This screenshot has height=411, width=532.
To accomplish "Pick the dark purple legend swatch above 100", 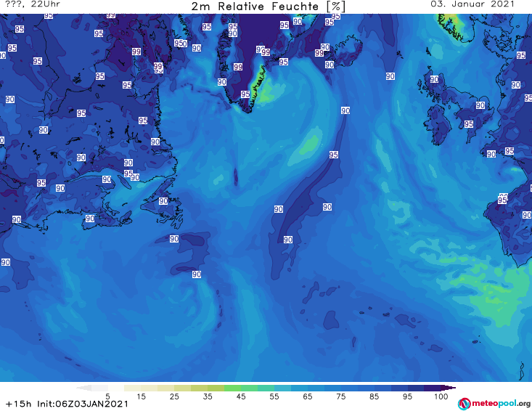I will 433,388.
